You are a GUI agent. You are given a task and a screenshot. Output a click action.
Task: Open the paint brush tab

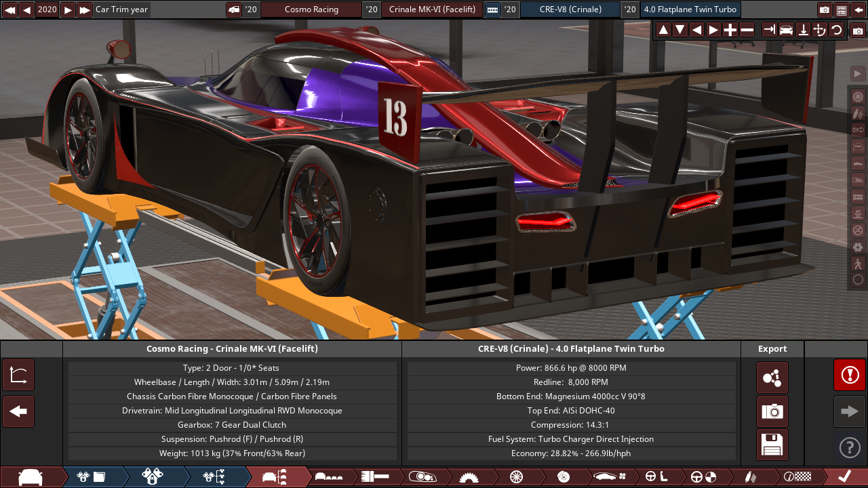pyautogui.click(x=375, y=476)
